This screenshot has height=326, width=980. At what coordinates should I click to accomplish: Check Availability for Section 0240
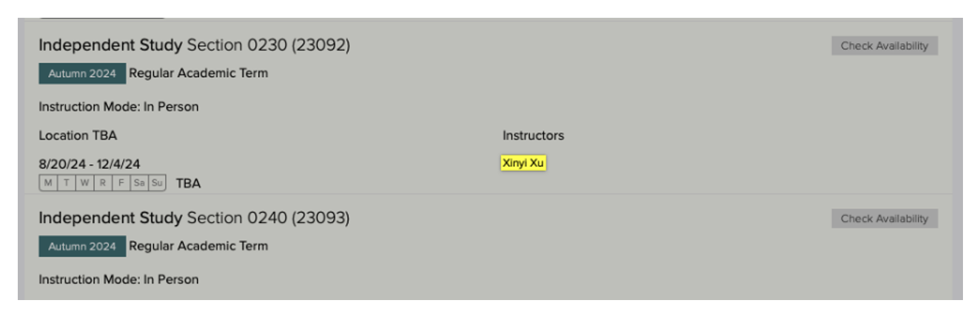pyautogui.click(x=885, y=219)
